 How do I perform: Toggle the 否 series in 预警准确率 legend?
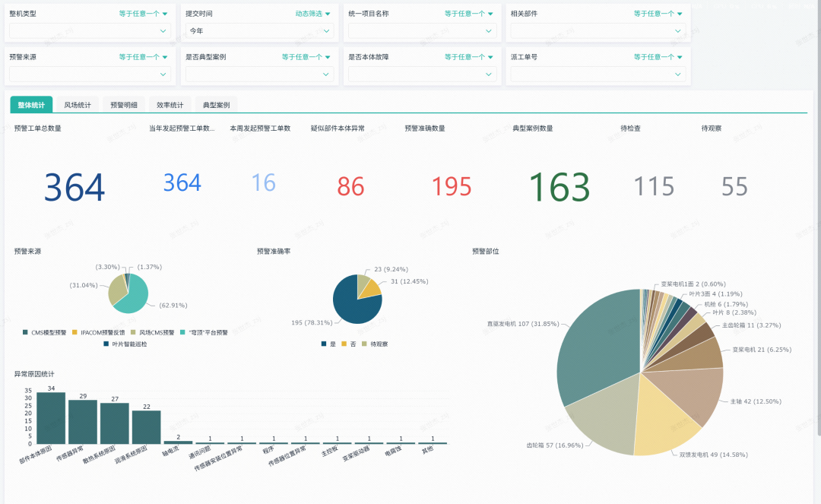[x=344, y=344]
